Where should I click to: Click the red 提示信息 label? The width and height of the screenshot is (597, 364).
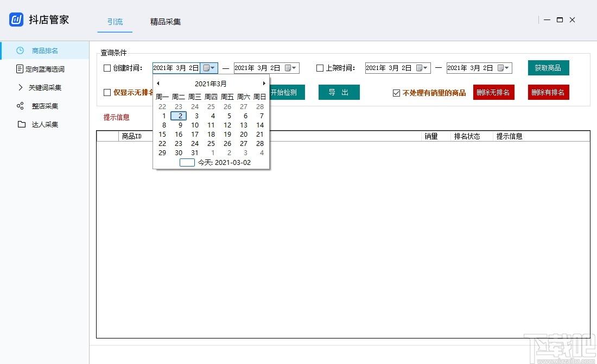[x=117, y=117]
